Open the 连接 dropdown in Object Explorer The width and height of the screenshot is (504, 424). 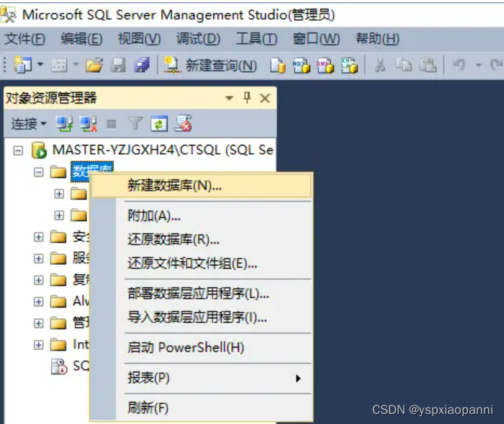coord(29,124)
